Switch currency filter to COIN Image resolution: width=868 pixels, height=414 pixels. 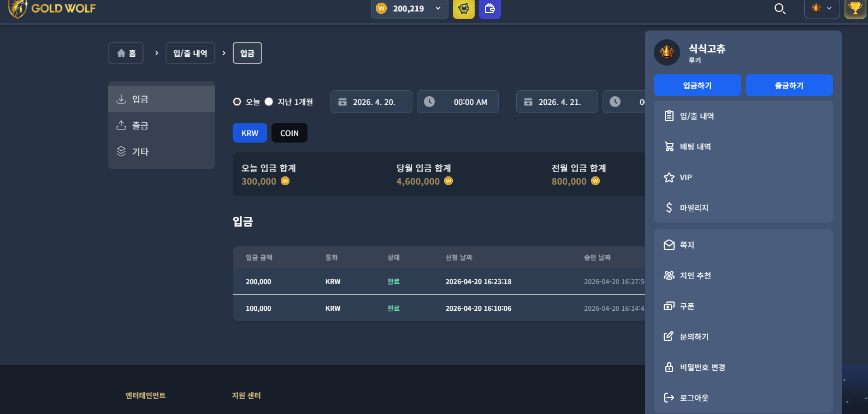coord(290,133)
